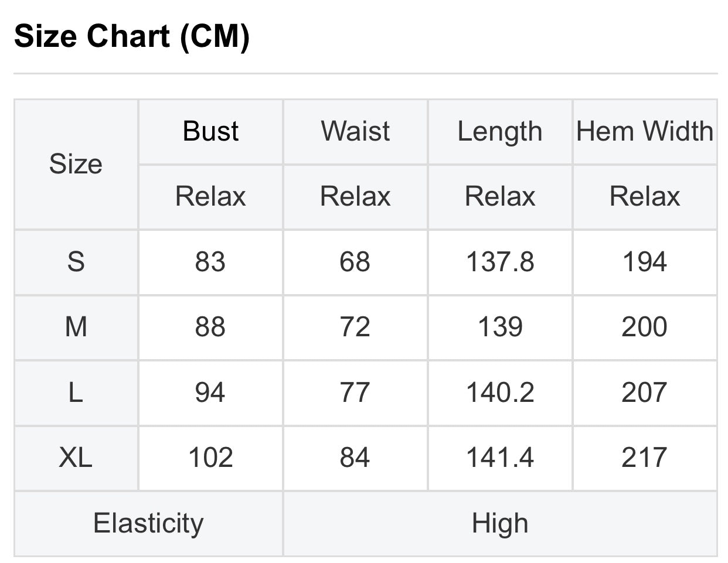Select the Bust column header
Image resolution: width=728 pixels, height=563 pixels.
coord(210,131)
